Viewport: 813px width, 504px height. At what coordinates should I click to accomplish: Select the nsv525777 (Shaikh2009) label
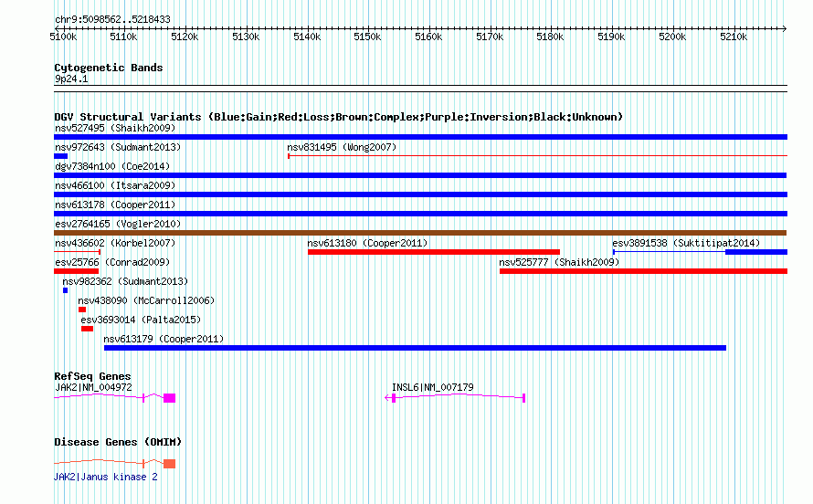coord(559,262)
